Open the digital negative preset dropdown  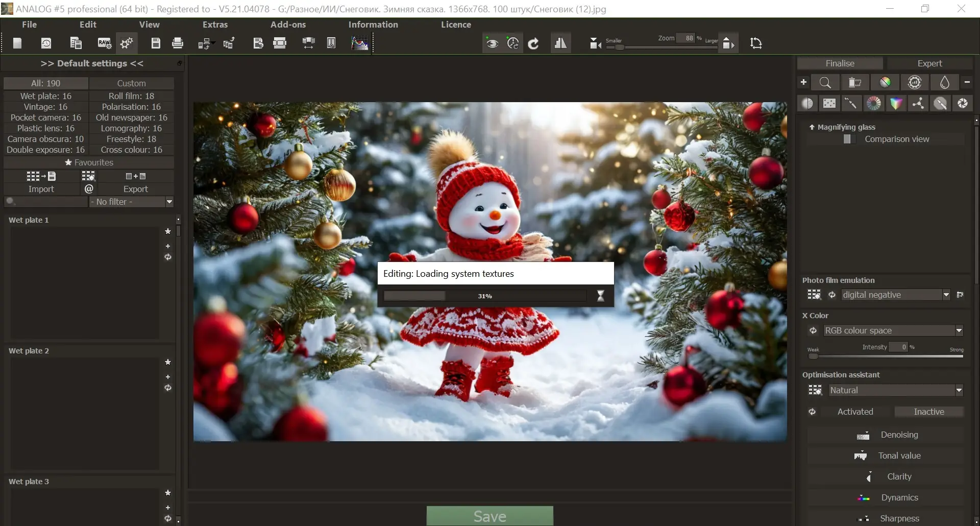pyautogui.click(x=947, y=295)
